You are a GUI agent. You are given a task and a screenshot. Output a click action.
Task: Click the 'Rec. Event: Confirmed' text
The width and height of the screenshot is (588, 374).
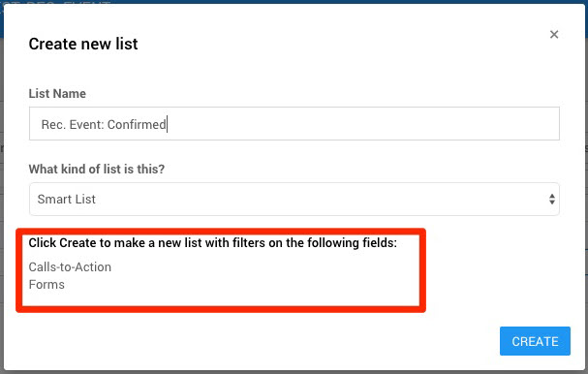[x=104, y=124]
